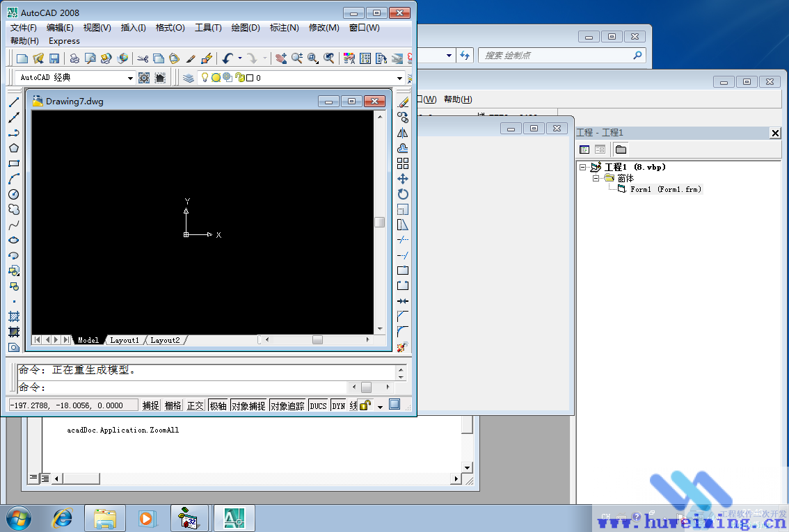Open the Express menu
This screenshot has height=532, width=789.
coord(65,41)
